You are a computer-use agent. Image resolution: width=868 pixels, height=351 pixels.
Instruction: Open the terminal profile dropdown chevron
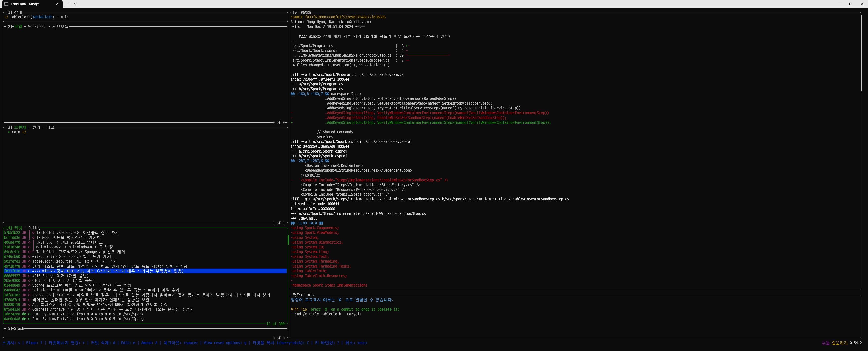coord(75,4)
